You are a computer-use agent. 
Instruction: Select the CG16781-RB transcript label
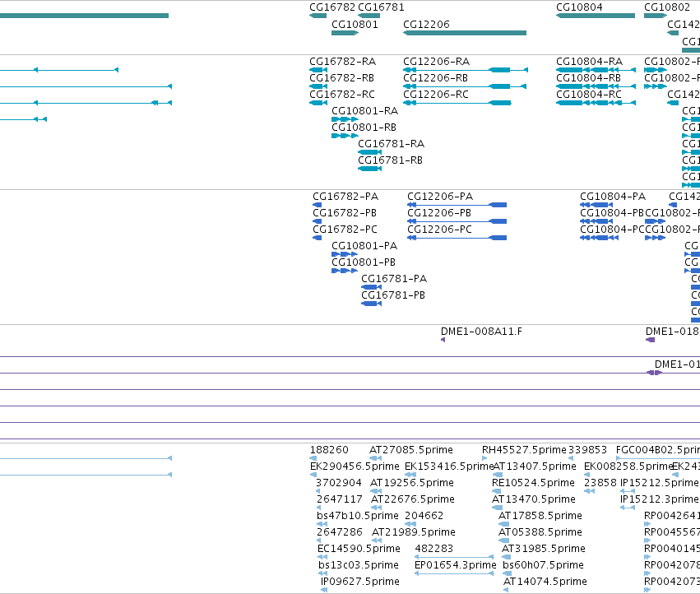390,160
